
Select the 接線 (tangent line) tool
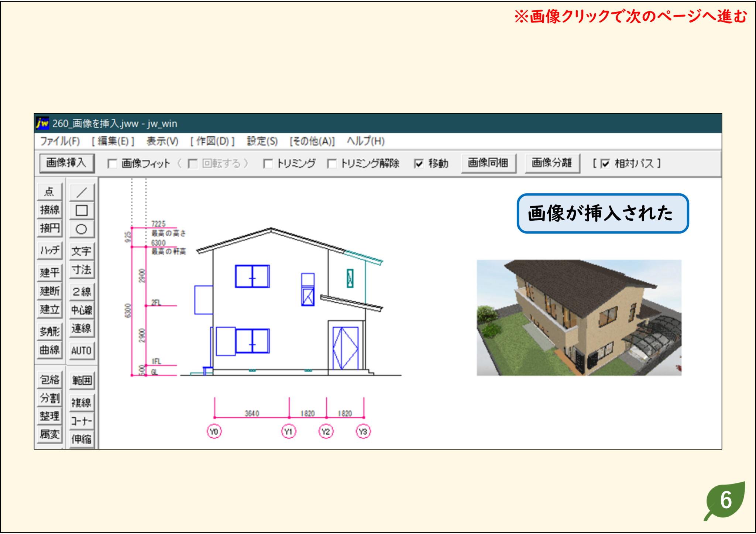click(49, 209)
